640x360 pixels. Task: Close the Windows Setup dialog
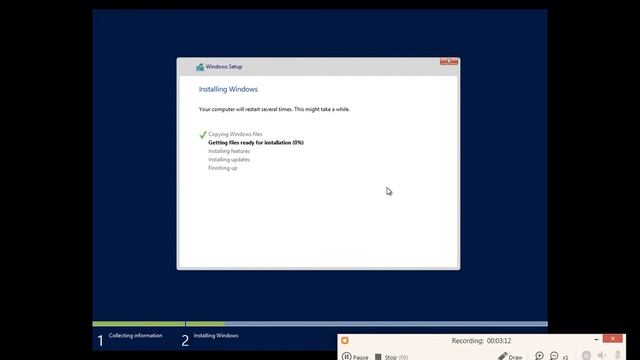(449, 61)
